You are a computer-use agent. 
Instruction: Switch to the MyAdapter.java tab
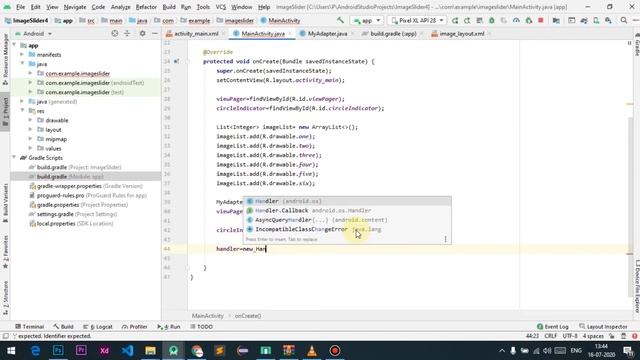[327, 34]
